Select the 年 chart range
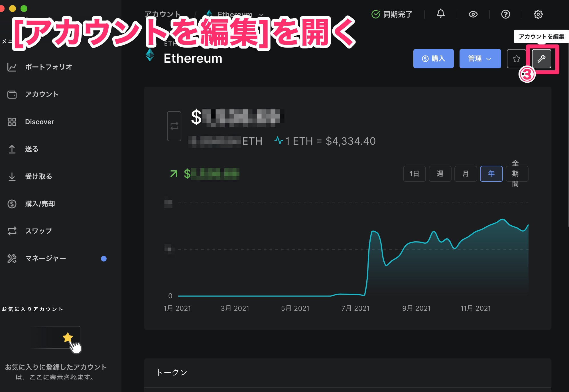This screenshot has height=392, width=569. coord(491,174)
